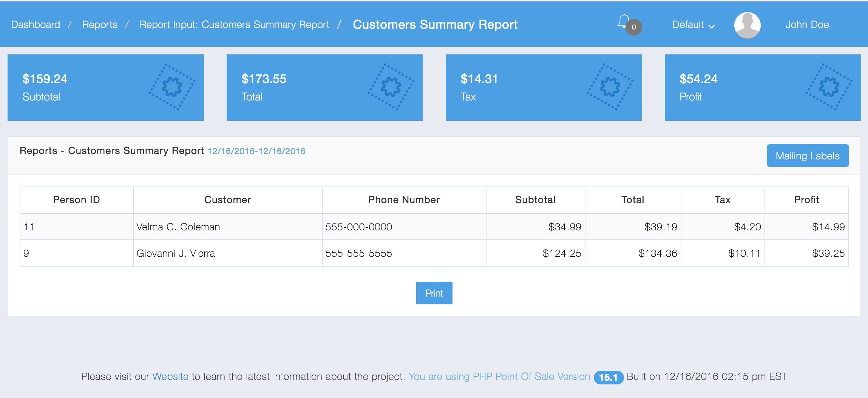Open the Default store dropdown
868x398 pixels.
tap(693, 25)
